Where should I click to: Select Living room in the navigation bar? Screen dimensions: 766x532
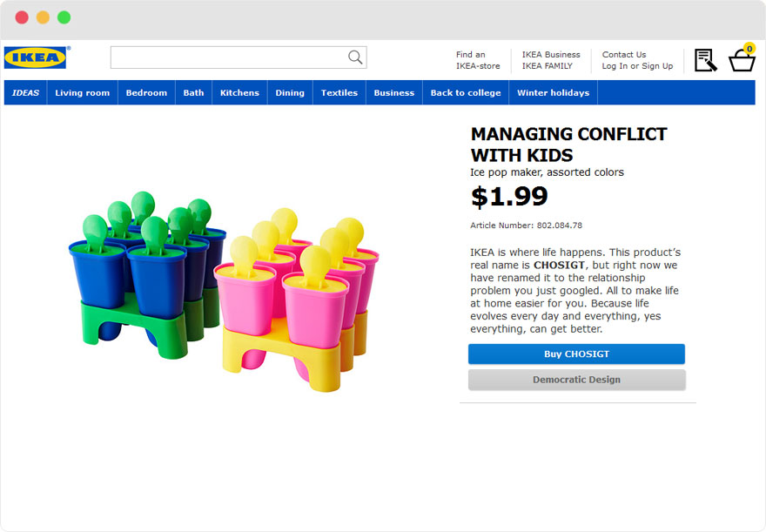click(x=83, y=93)
